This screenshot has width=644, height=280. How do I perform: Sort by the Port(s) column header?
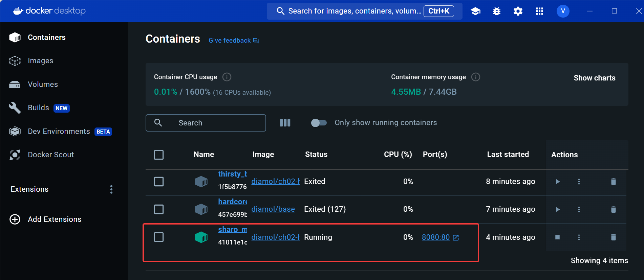coord(435,155)
